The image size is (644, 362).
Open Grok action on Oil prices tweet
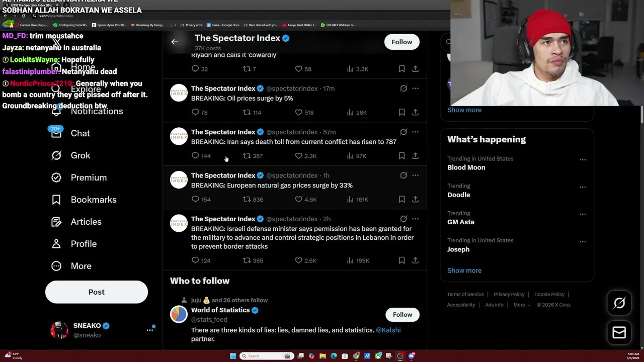(x=404, y=88)
